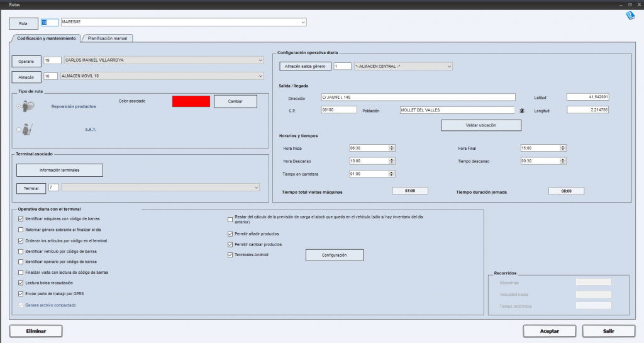Screen dimensions: 644x343
Task: Click the Terminal button
Action: [31, 189]
